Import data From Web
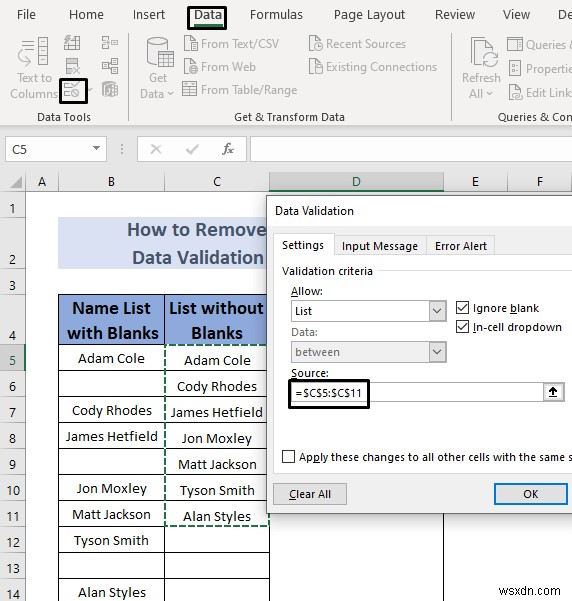Viewport: 572px width, 601px height. [x=220, y=67]
